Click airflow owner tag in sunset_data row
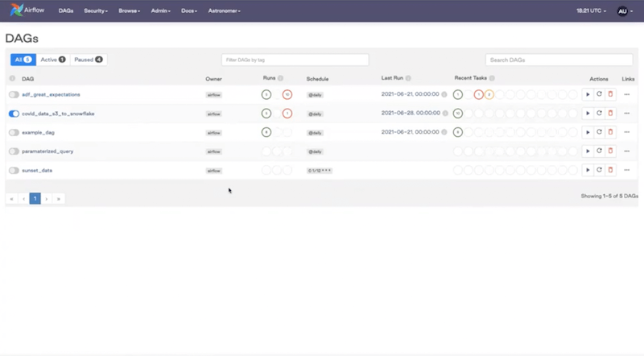The image size is (644, 356). click(x=213, y=171)
